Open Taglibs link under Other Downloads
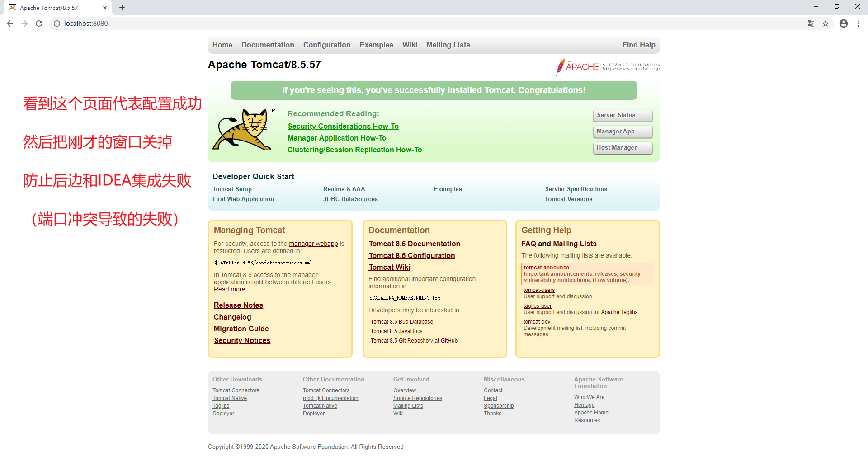 (x=221, y=406)
